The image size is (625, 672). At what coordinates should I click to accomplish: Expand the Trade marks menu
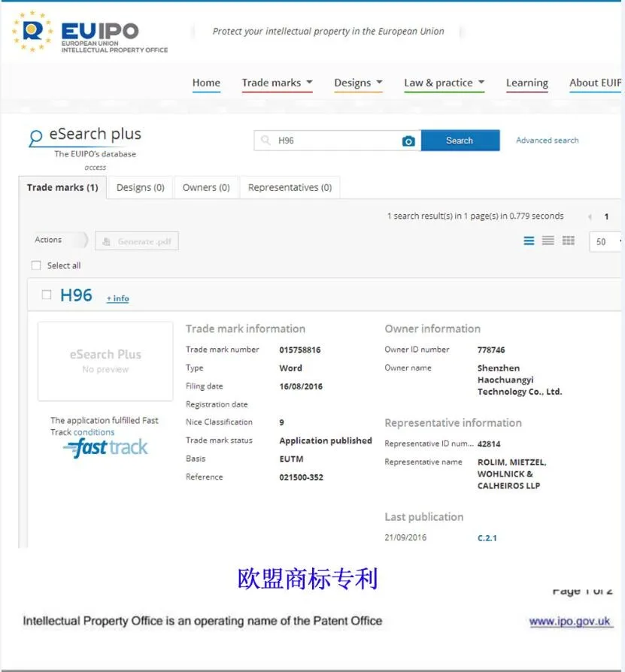277,83
